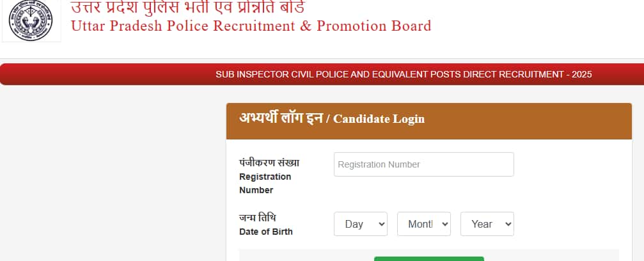Click the chevron arrow in the Day selector
Image resolution: width=644 pixels, height=261 pixels.
pos(382,224)
